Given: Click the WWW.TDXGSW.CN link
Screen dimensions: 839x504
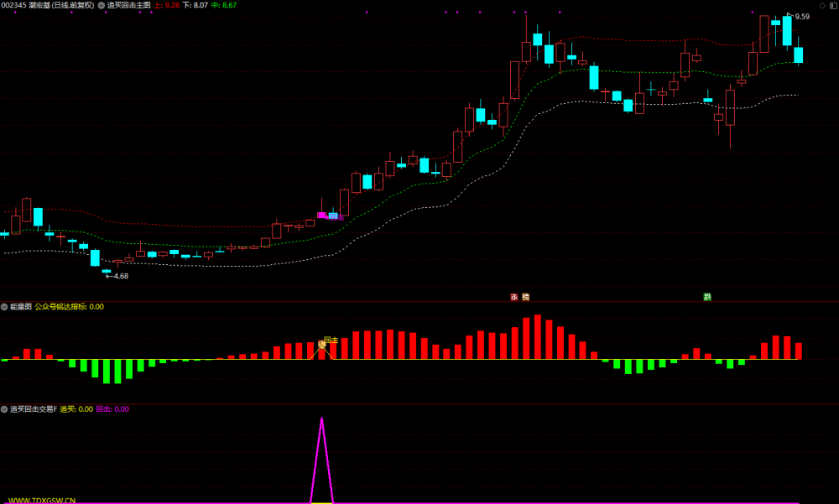Looking at the screenshot, I should [x=42, y=501].
